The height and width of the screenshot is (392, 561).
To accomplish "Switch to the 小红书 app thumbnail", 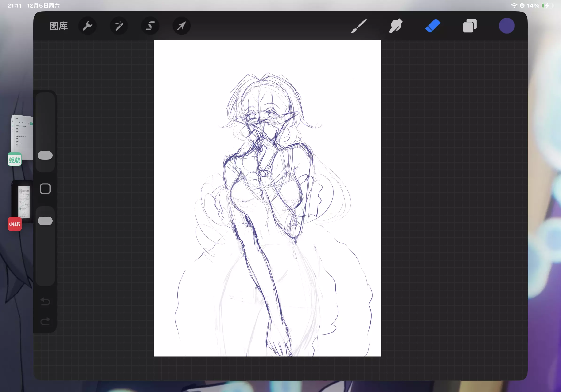I will [x=15, y=224].
